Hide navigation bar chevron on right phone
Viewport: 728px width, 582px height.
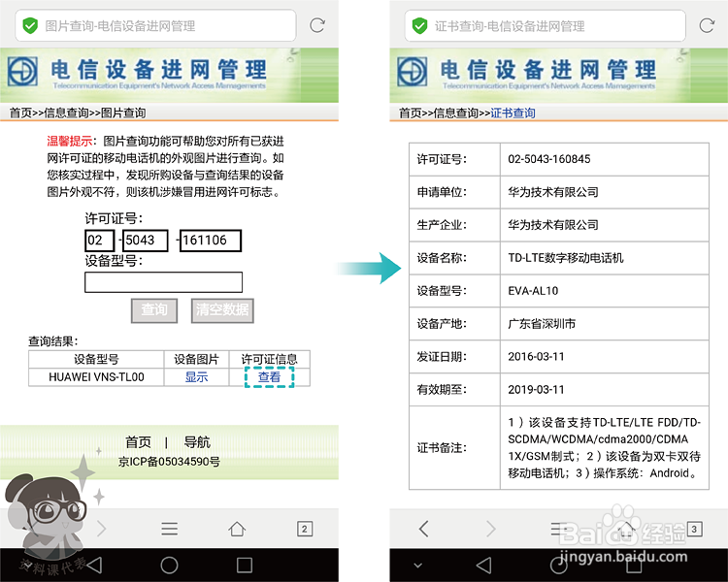coord(417,566)
